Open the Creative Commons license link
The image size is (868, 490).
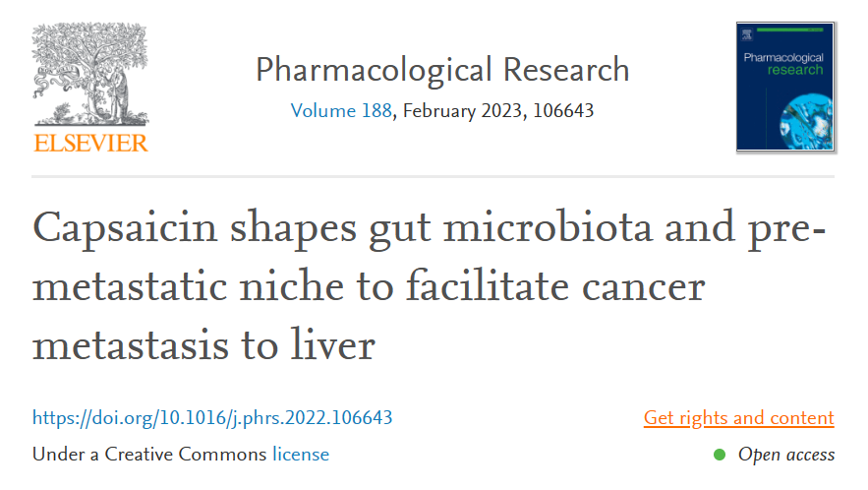pyautogui.click(x=301, y=454)
